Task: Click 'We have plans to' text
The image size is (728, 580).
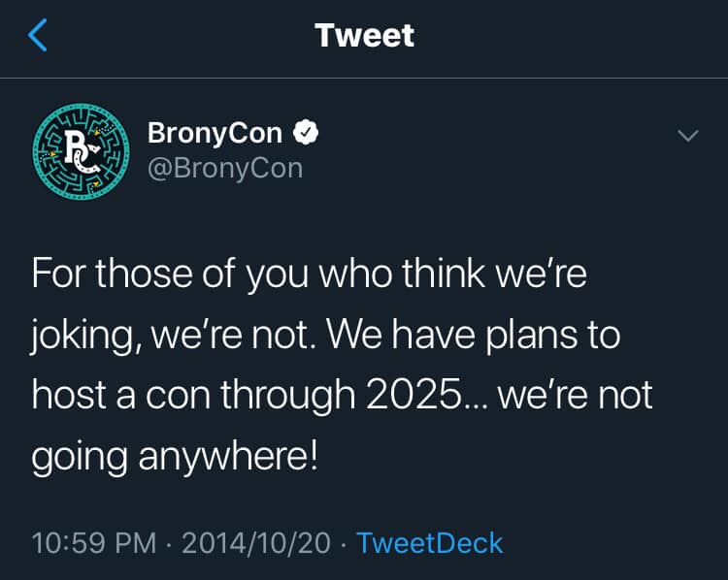Action: coord(474,335)
